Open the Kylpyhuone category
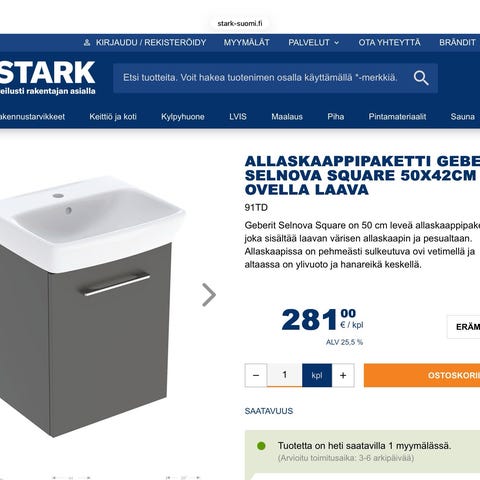 [x=183, y=117]
